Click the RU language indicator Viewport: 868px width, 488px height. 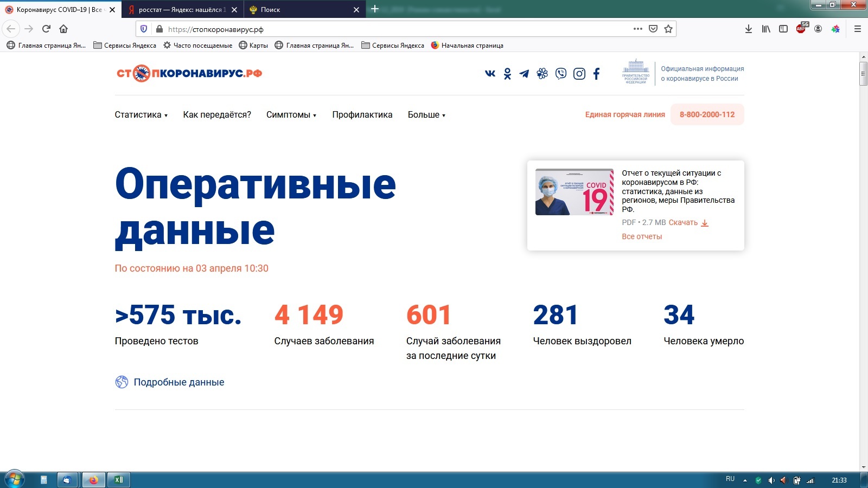[730, 479]
